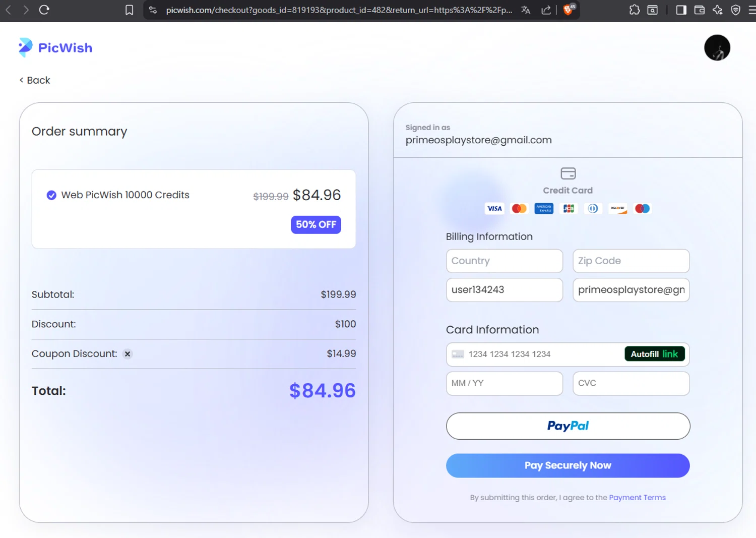This screenshot has width=756, height=538.
Task: Open Brave Shields lion icon
Action: 569,10
